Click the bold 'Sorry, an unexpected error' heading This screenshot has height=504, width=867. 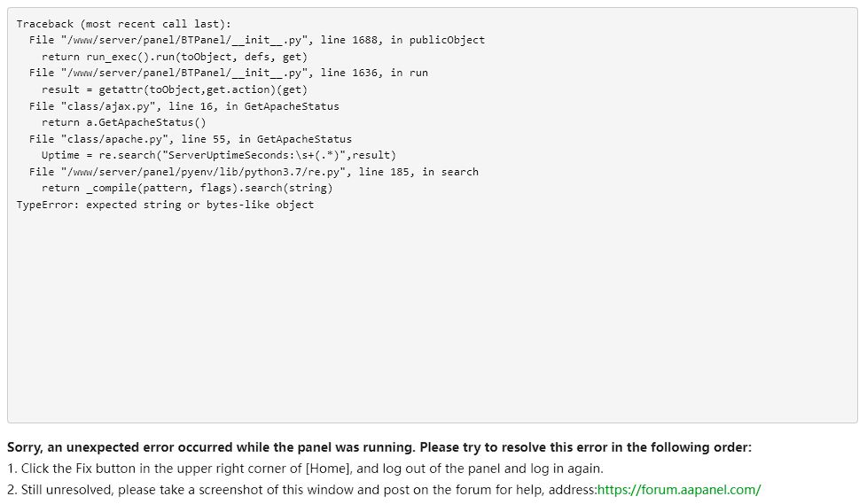click(379, 447)
